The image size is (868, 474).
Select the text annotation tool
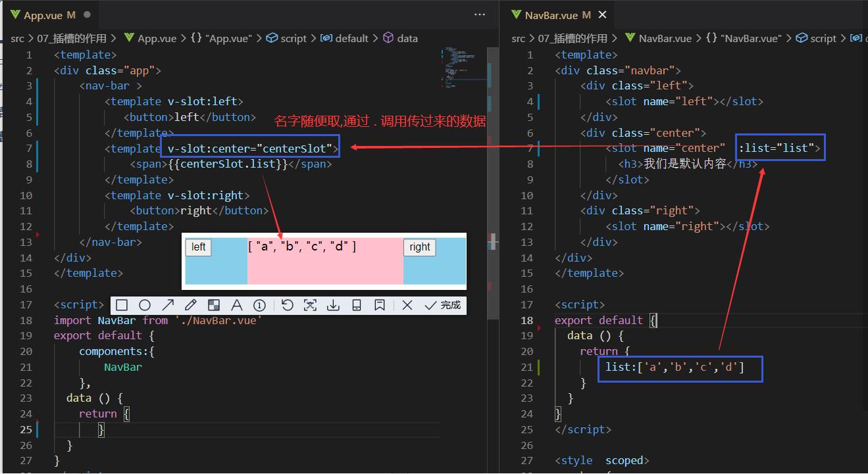[236, 305]
